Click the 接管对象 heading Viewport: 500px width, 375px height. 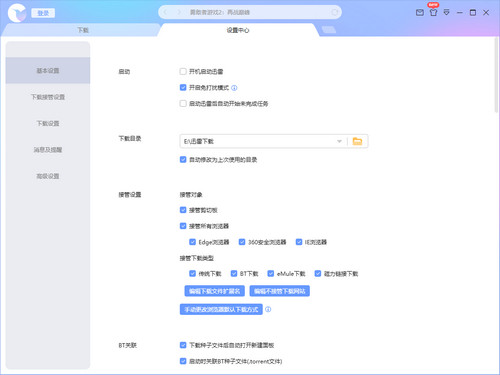point(191,195)
